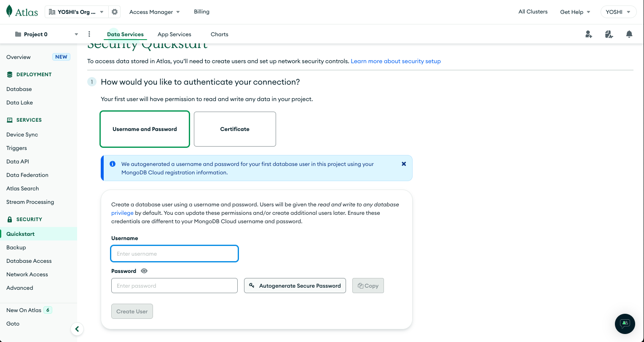This screenshot has width=644, height=342.
Task: Open the Get Help dropdown
Action: pos(575,12)
